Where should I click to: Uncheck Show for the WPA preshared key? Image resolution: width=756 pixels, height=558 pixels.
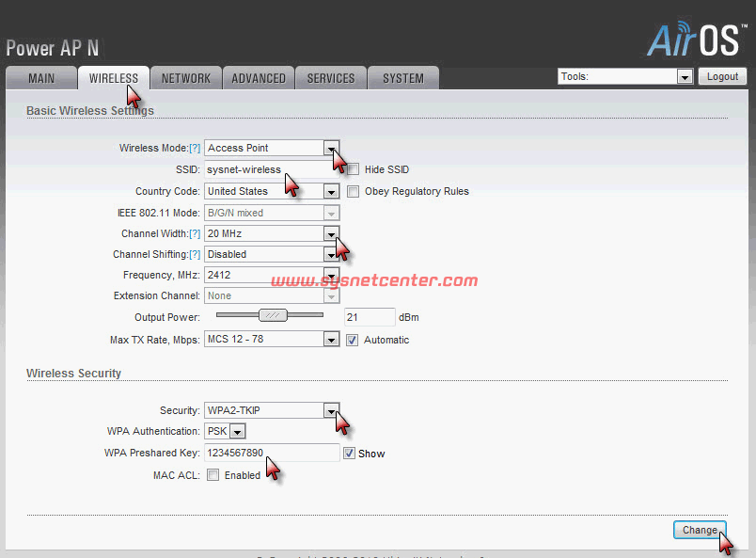pos(349,454)
